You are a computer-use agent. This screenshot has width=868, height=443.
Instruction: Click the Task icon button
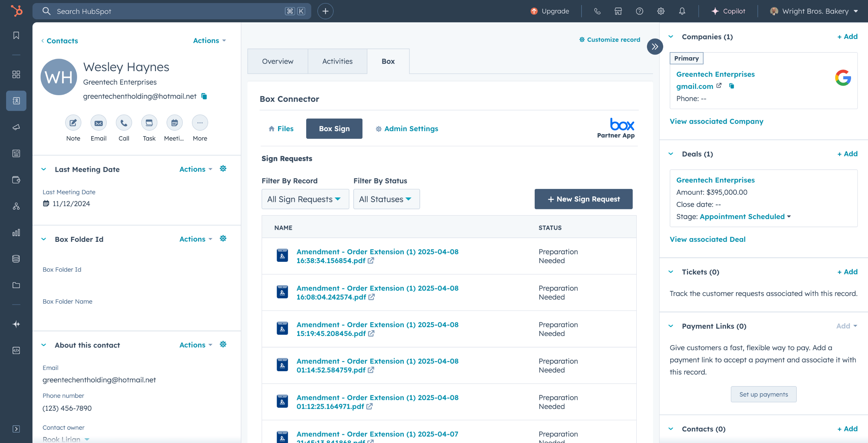(x=149, y=123)
